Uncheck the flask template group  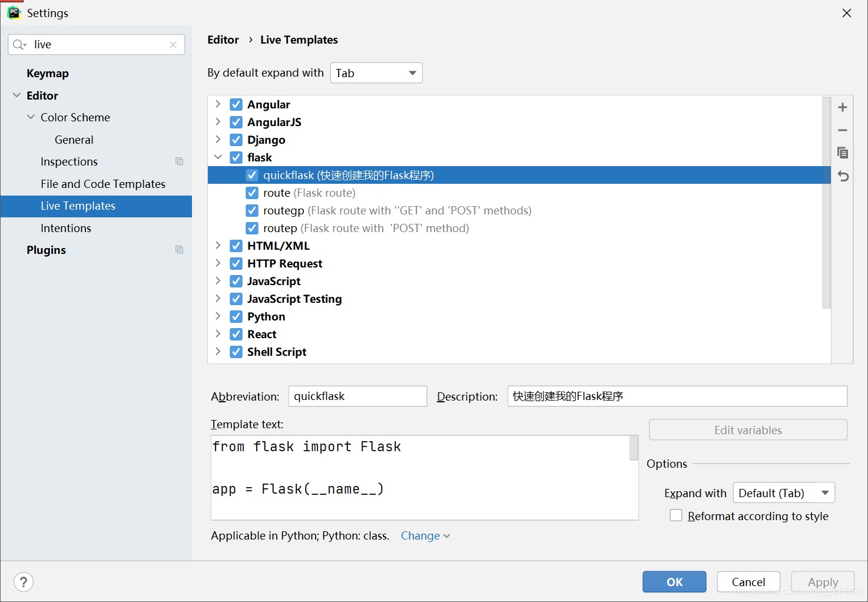(236, 157)
